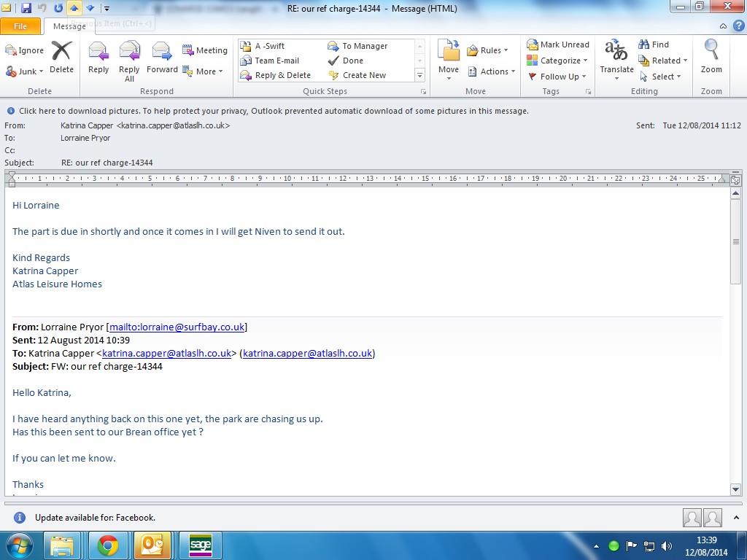Run the Team E-mail quick step
The width and height of the screenshot is (747, 560).
[270, 61]
